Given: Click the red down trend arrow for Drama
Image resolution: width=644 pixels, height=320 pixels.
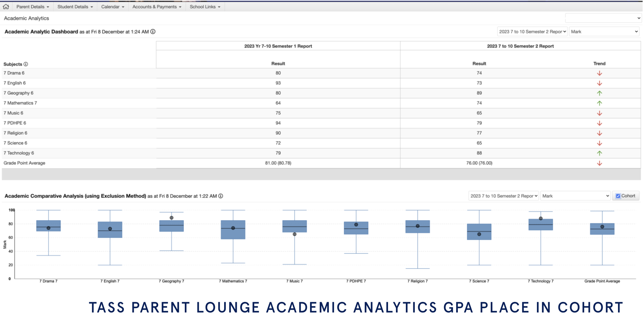Looking at the screenshot, I should [599, 73].
